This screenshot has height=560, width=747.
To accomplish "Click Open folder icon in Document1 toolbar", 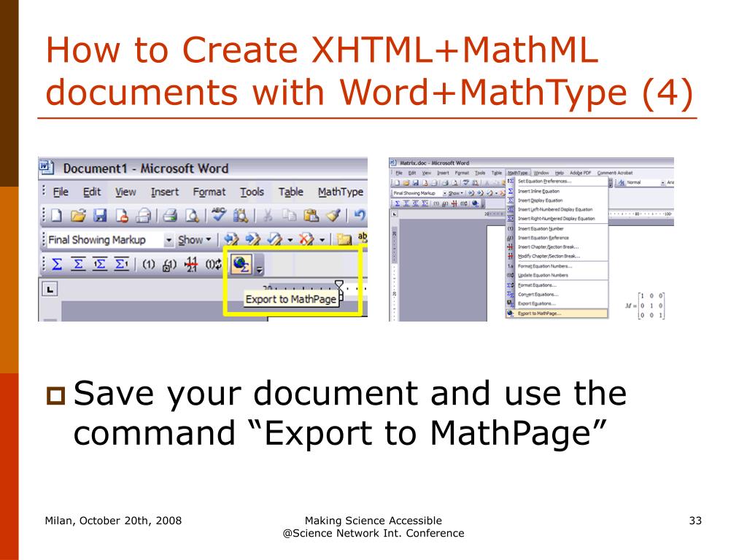I will [x=77, y=216].
